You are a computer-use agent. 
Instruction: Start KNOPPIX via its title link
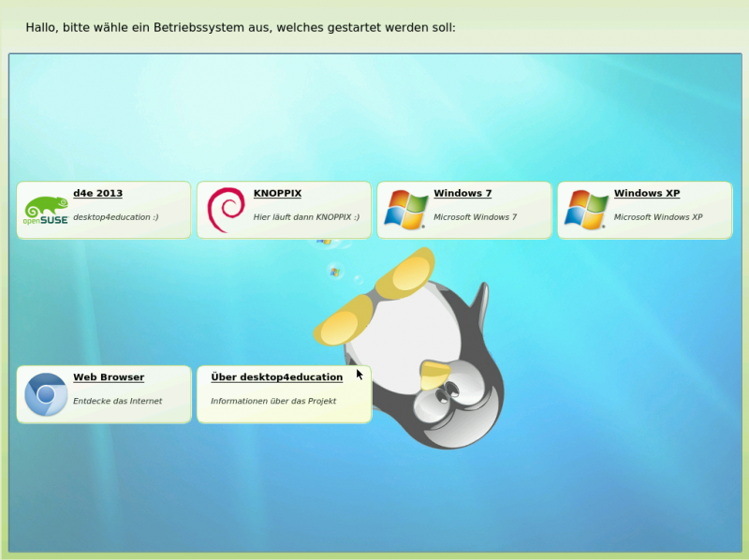pyautogui.click(x=277, y=193)
